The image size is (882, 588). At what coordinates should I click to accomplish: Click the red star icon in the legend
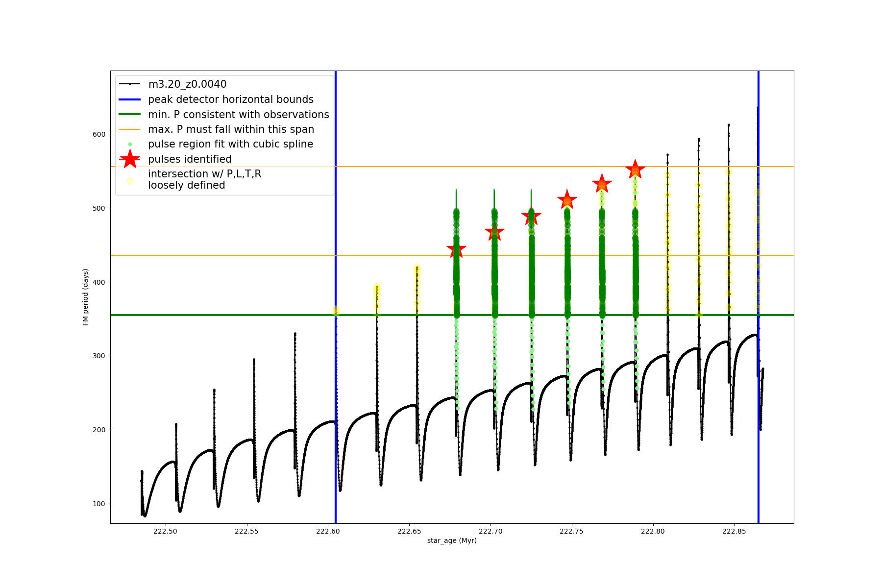[130, 159]
